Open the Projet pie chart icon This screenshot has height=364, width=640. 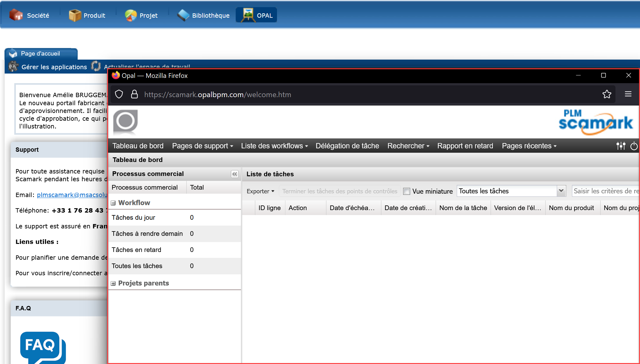pyautogui.click(x=131, y=15)
